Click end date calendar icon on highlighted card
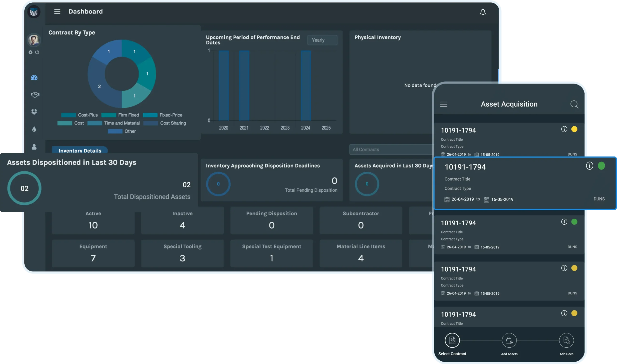The width and height of the screenshot is (617, 364). (486, 199)
